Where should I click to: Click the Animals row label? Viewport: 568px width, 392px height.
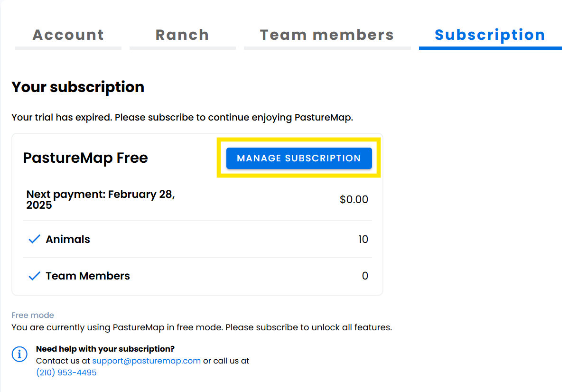click(68, 239)
